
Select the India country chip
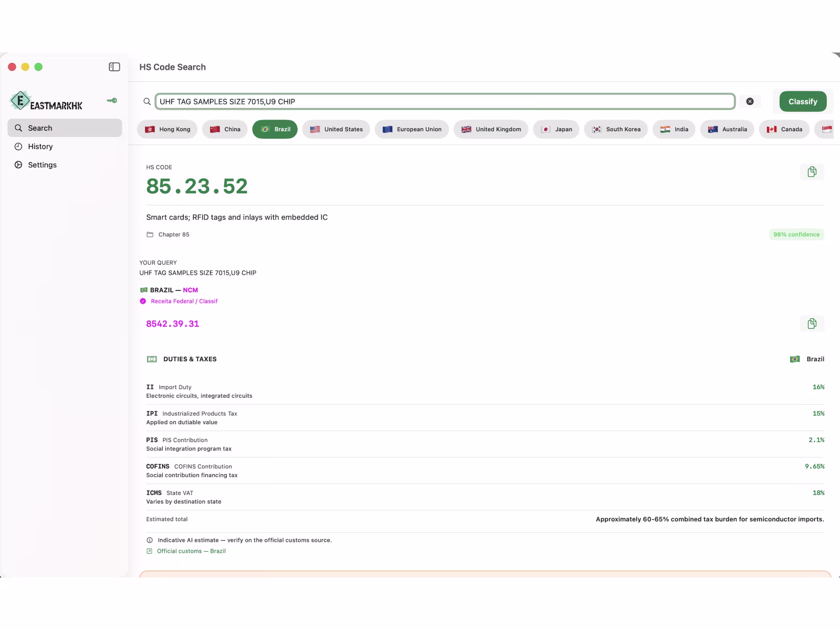(x=674, y=129)
